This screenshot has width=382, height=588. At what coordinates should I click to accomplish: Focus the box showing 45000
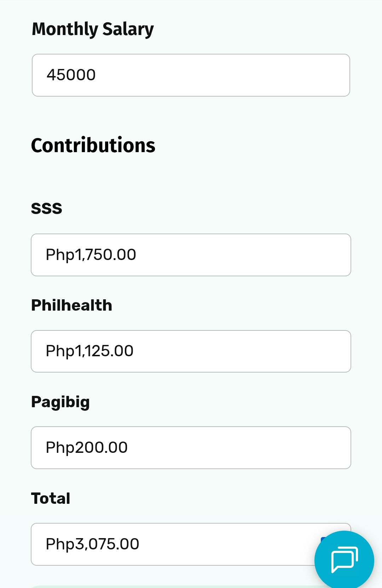click(x=191, y=75)
